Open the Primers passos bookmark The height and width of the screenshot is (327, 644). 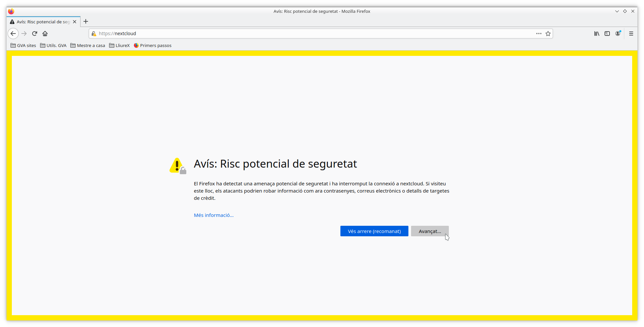coord(153,45)
